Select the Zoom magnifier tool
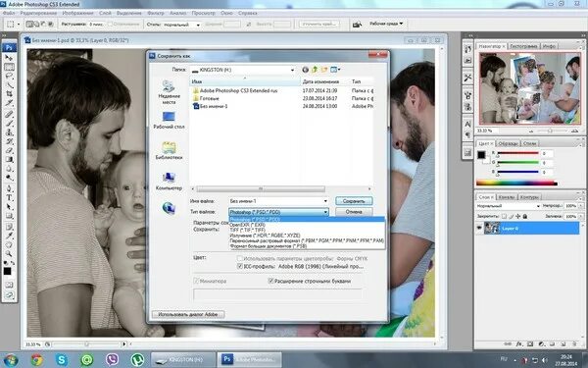 pyautogui.click(x=9, y=254)
